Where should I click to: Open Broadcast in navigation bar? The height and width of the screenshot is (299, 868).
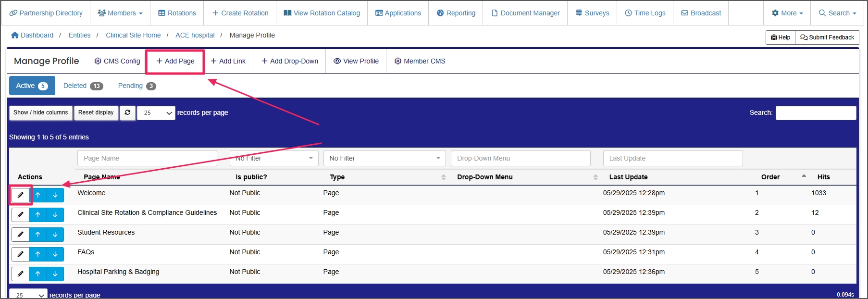pyautogui.click(x=701, y=13)
